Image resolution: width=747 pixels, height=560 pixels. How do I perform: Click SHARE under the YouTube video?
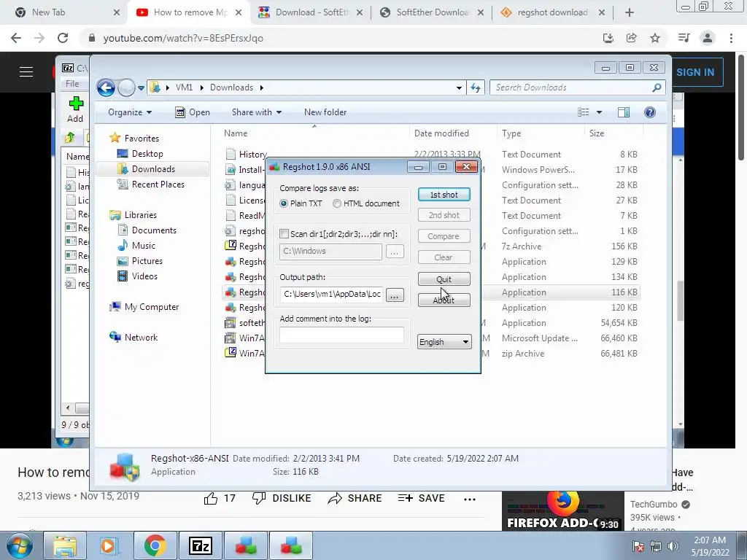click(x=355, y=499)
